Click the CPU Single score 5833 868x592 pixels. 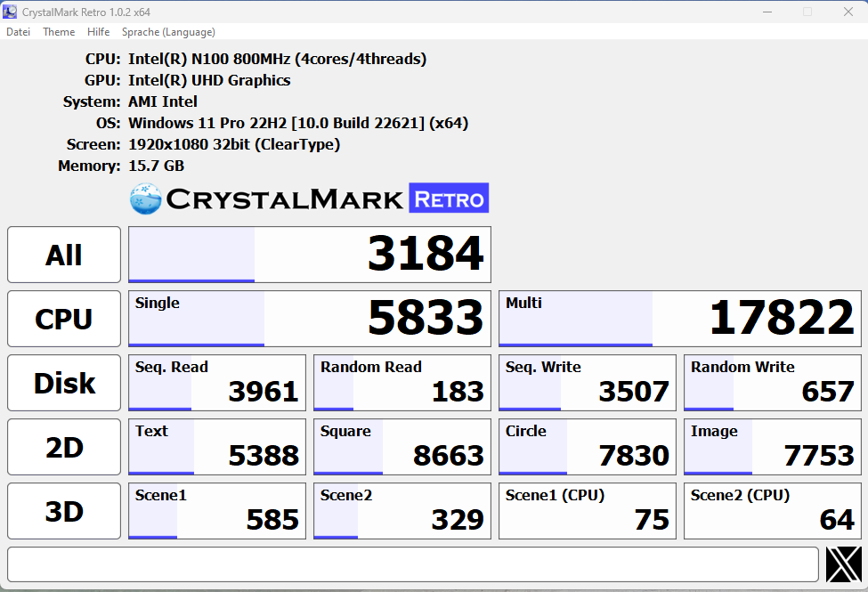(x=310, y=319)
